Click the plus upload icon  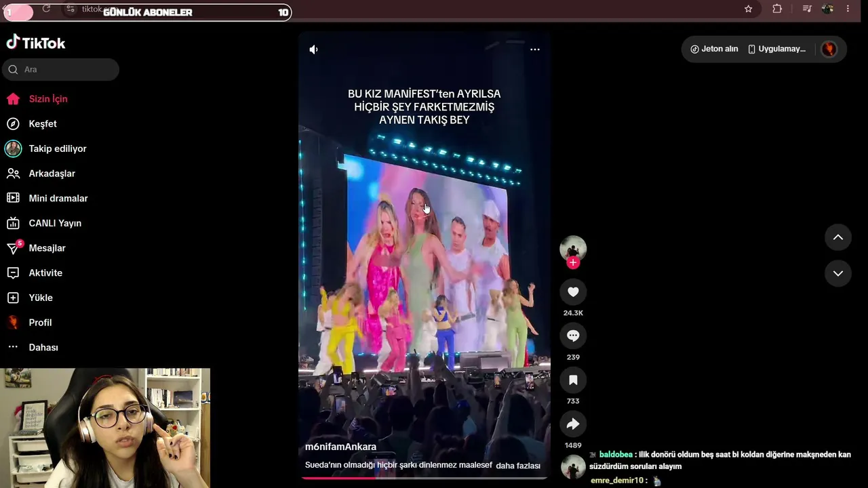point(13,298)
